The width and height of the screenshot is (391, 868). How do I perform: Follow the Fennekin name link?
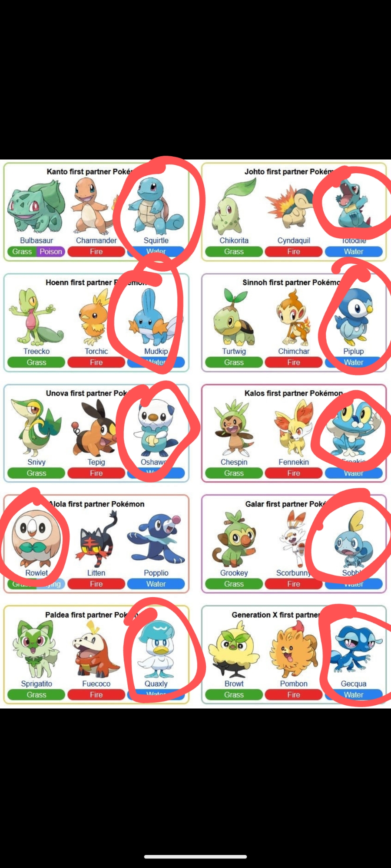[x=294, y=462]
